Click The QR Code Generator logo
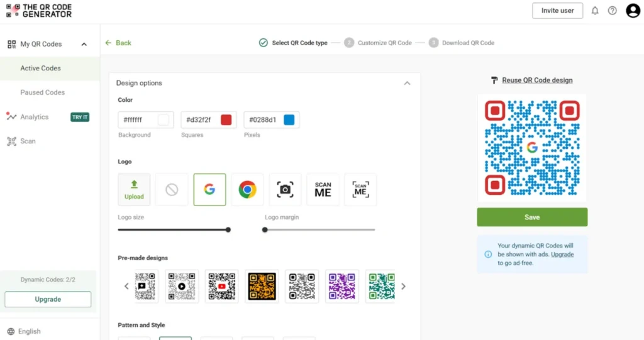The height and width of the screenshot is (340, 644). pos(39,11)
